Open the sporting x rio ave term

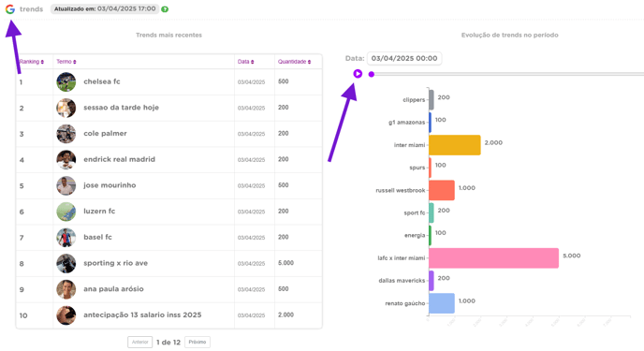pyautogui.click(x=115, y=263)
